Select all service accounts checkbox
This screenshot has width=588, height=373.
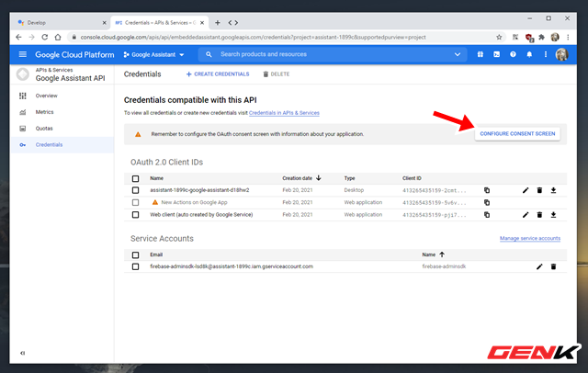[135, 254]
